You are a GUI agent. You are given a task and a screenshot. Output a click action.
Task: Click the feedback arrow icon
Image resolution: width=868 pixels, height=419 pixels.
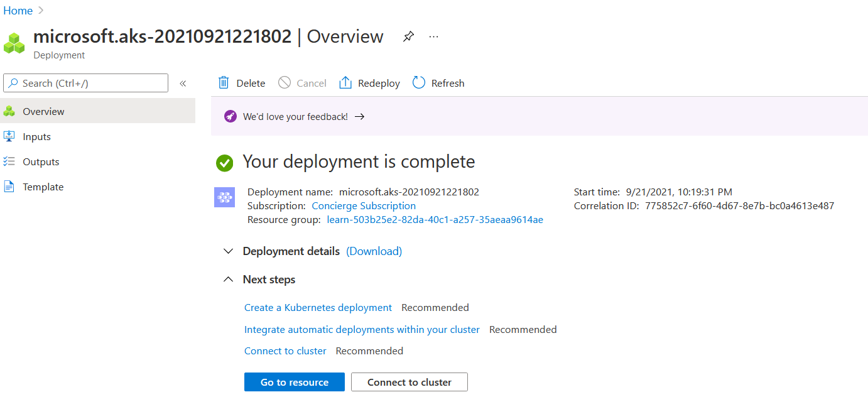[x=359, y=116]
